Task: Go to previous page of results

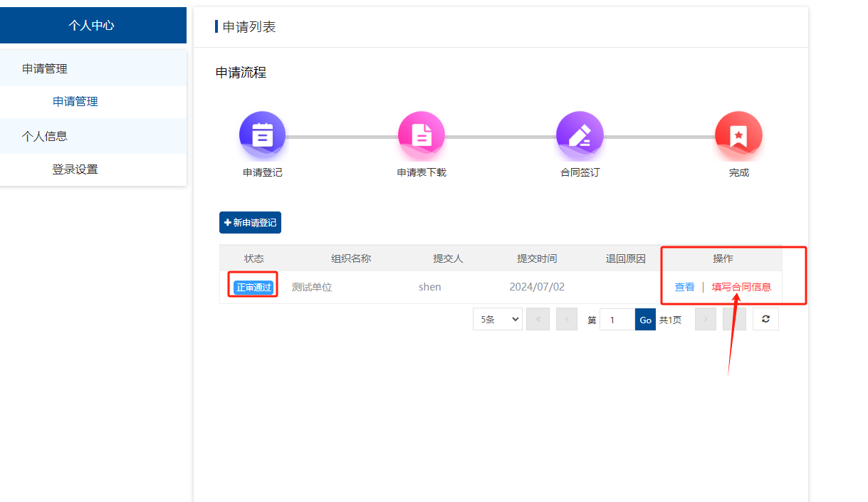Action: click(566, 319)
